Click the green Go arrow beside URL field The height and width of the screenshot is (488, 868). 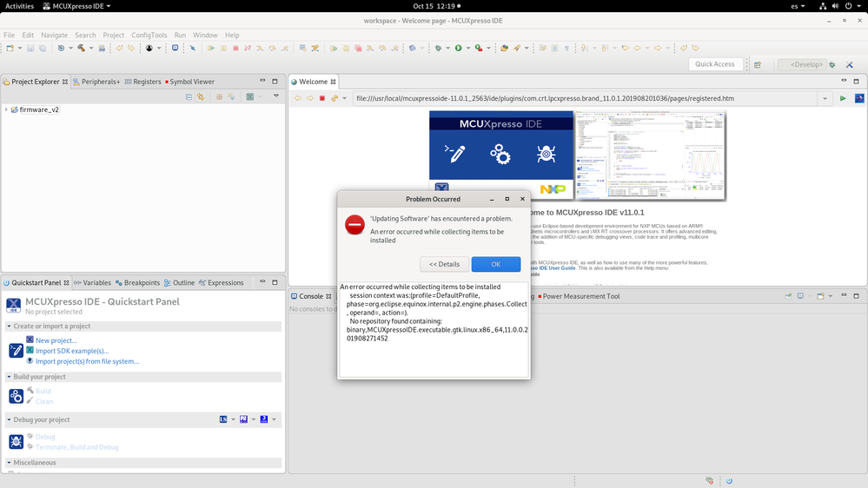pos(843,98)
